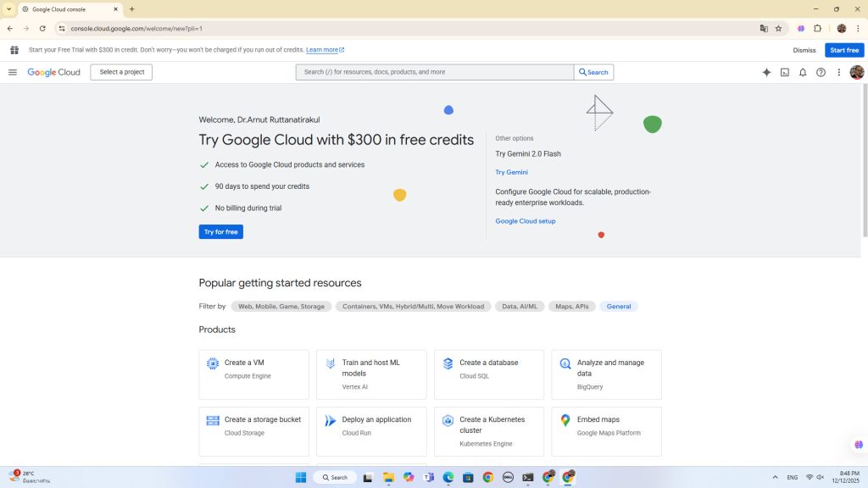Toggle the Data, AI/ML filter chip
Viewport: 868px width, 488px height.
pos(520,307)
